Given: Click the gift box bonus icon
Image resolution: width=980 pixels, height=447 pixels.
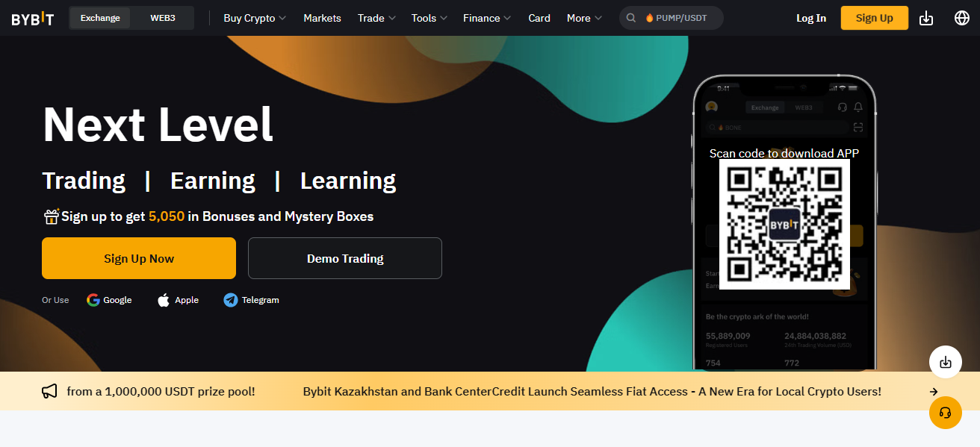Looking at the screenshot, I should tap(52, 216).
